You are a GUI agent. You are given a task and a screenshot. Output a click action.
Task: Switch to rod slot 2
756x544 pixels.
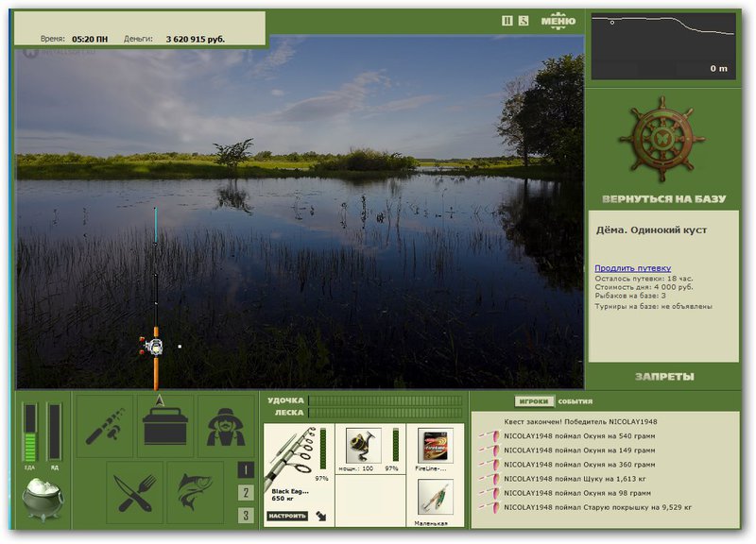tap(246, 492)
